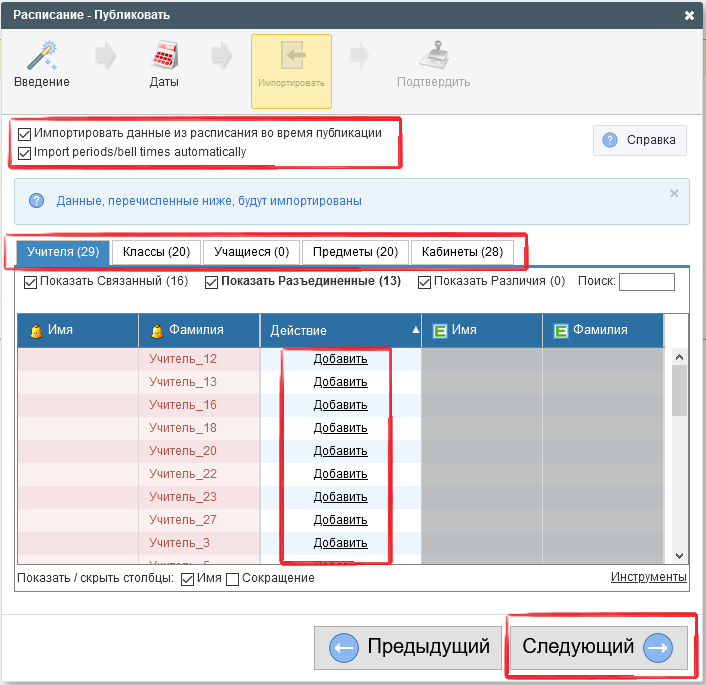Dismiss the blue import notice banner
The image size is (706, 685).
point(673,194)
